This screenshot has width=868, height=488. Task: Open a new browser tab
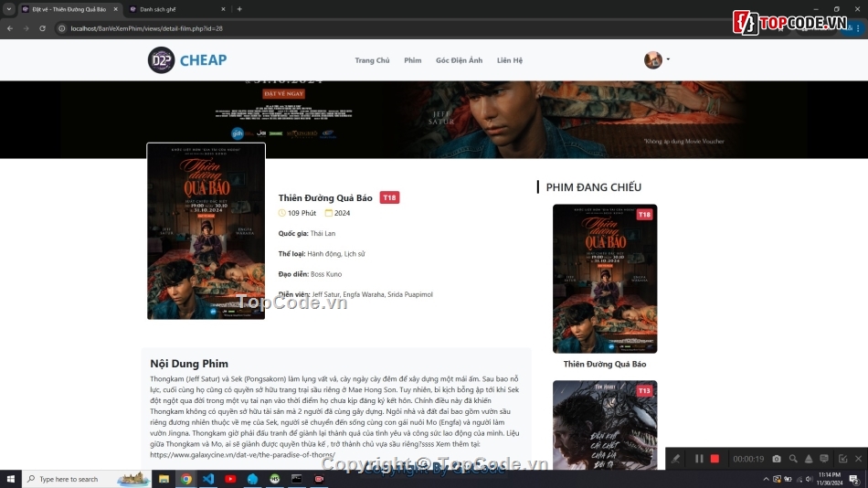[239, 9]
